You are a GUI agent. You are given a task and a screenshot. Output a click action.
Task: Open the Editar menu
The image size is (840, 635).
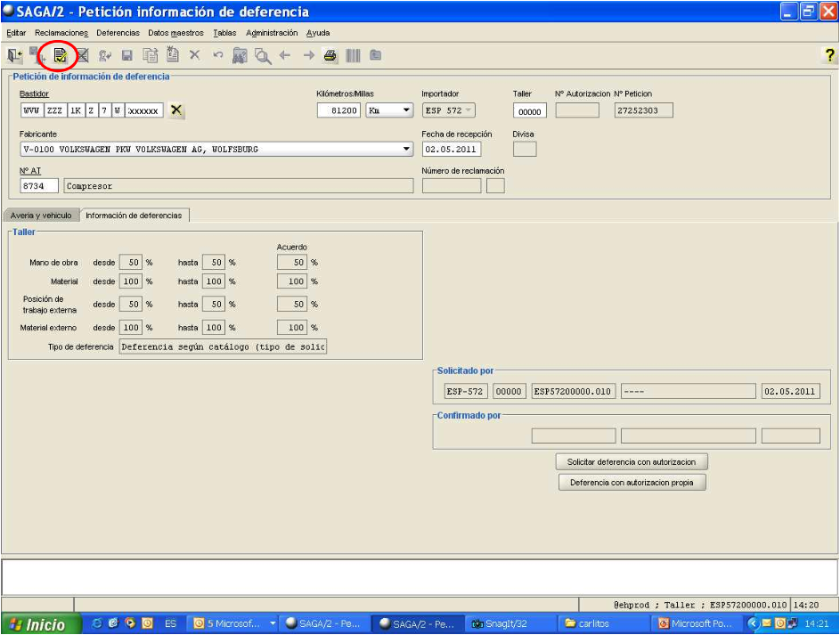click(16, 33)
